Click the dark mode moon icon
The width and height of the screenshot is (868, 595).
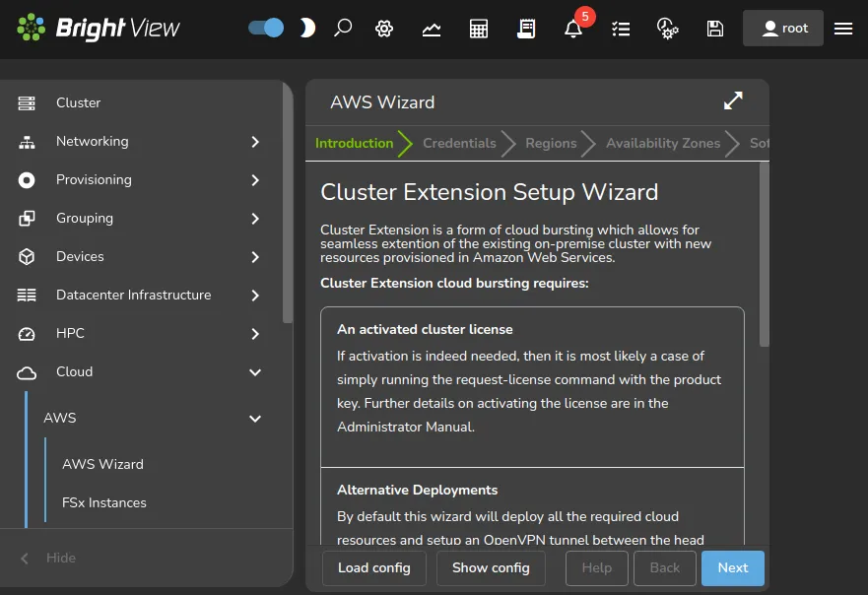pyautogui.click(x=307, y=28)
